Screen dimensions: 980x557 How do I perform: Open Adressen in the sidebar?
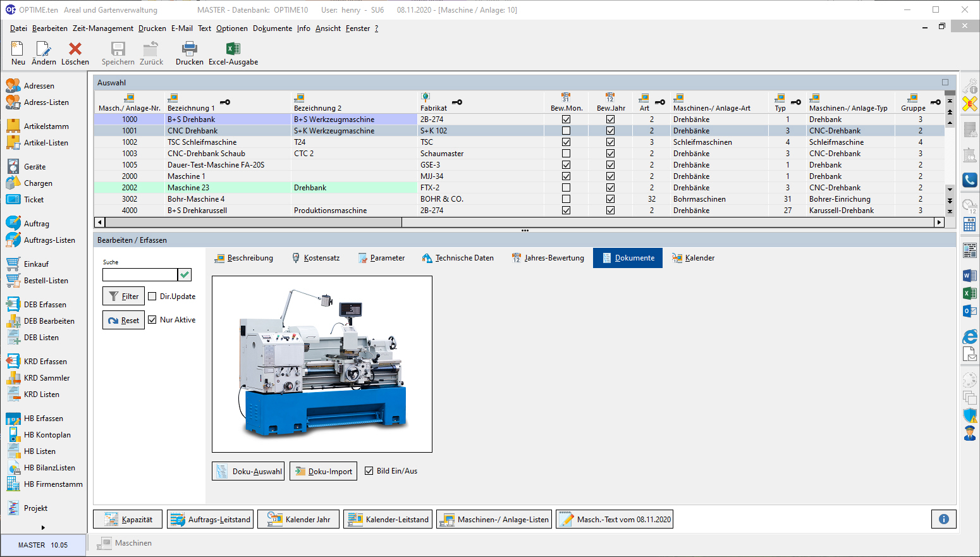point(39,86)
